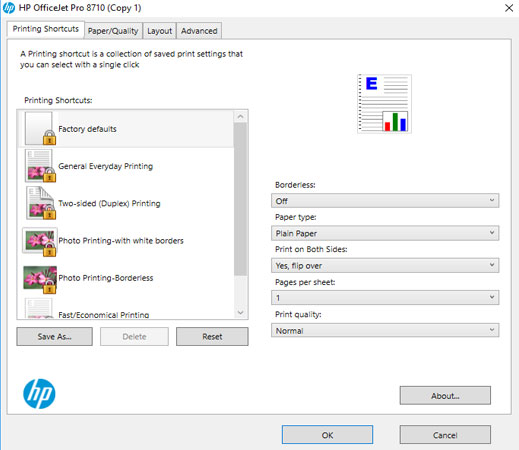
Task: Click the Save As... button
Action: click(x=55, y=336)
